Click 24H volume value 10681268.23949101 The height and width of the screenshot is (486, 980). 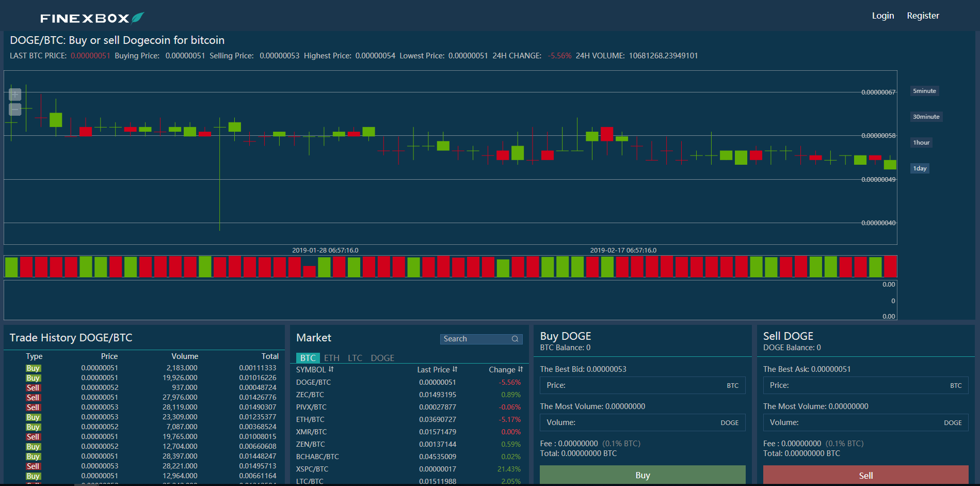tap(663, 56)
